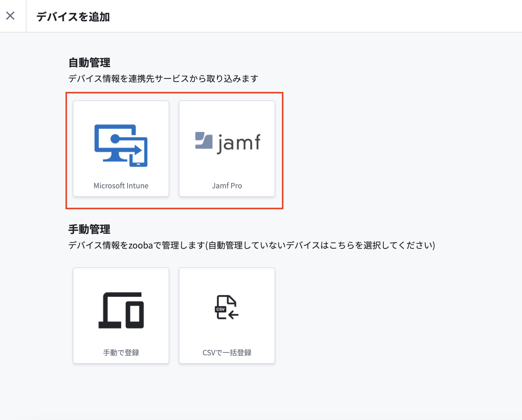The height and width of the screenshot is (420, 522).
Task: Click the 自動管理 heading
Action: click(x=89, y=63)
